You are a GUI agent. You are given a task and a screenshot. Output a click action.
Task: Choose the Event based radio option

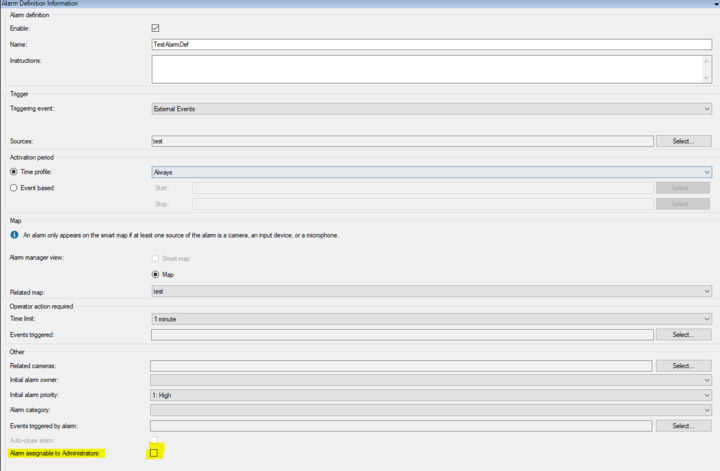[x=14, y=187]
